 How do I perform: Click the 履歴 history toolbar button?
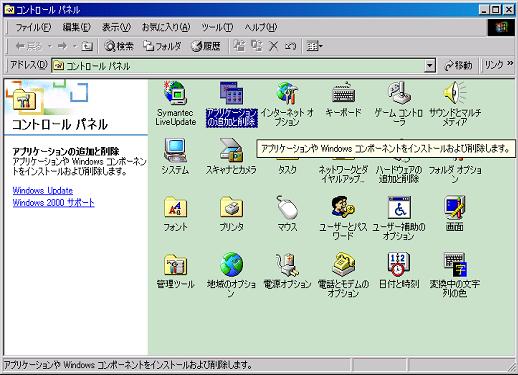pyautogui.click(x=206, y=46)
